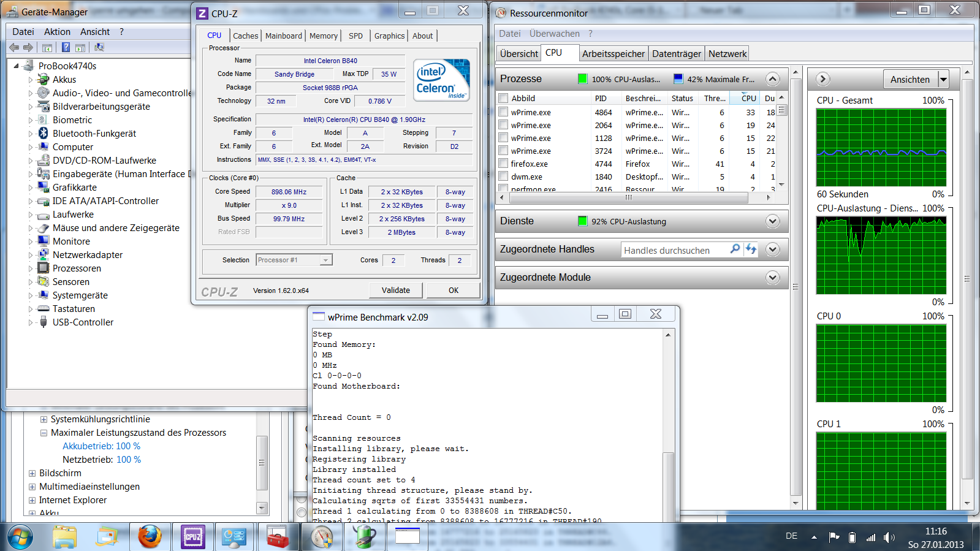Collapse the Prozesse section chevron
The image size is (980, 551).
[773, 78]
